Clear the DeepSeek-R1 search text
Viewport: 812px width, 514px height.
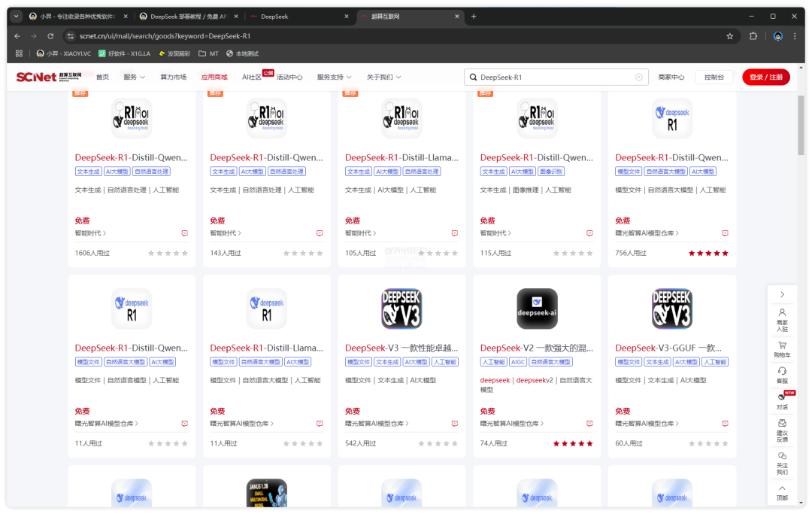[x=639, y=78]
